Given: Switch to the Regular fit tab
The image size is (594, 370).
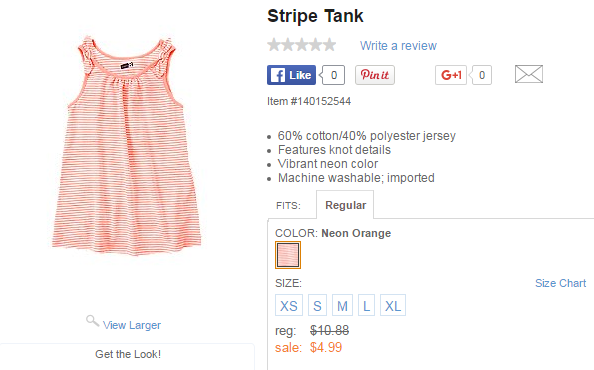Looking at the screenshot, I should 345,205.
